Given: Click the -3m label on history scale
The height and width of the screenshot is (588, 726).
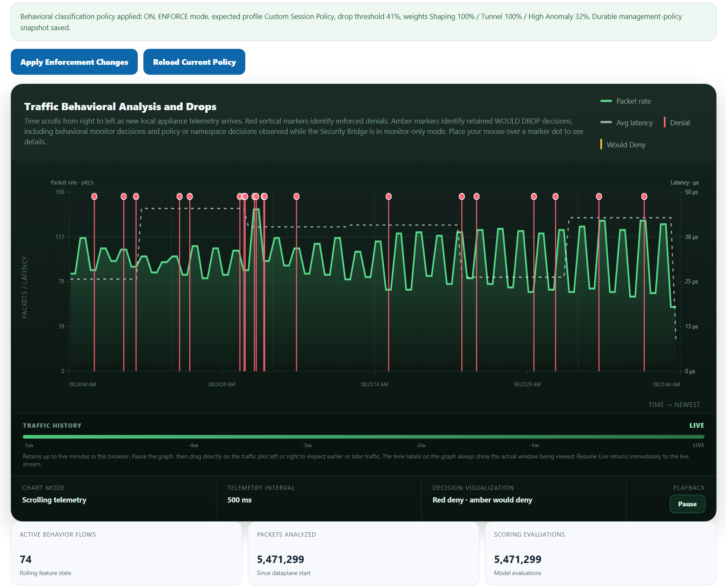Looking at the screenshot, I should click(307, 445).
